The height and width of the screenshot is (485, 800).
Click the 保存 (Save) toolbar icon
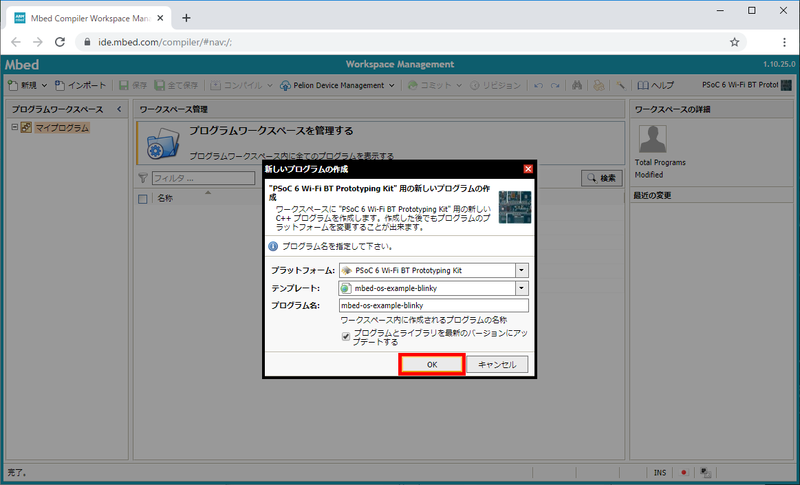(x=123, y=85)
